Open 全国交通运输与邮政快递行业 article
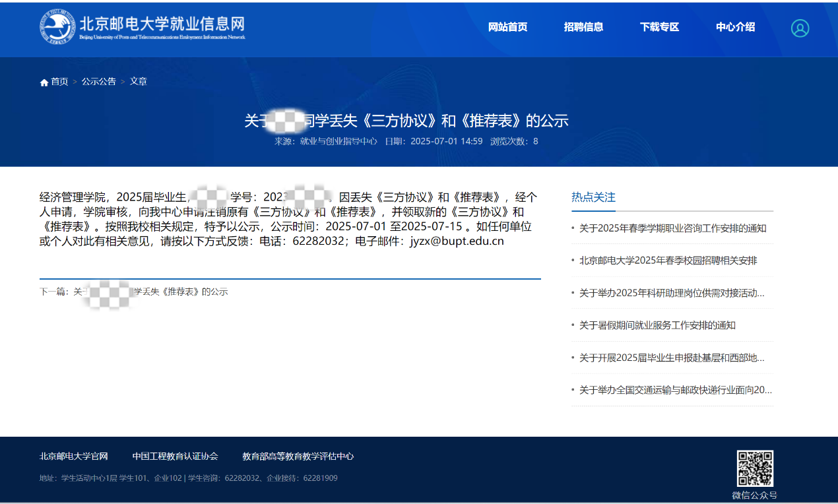 (x=675, y=390)
